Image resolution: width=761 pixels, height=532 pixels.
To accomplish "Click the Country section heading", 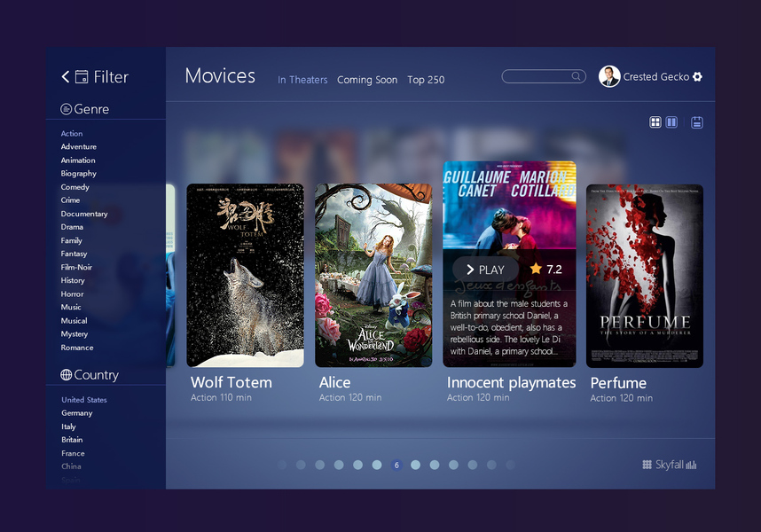I will (96, 375).
